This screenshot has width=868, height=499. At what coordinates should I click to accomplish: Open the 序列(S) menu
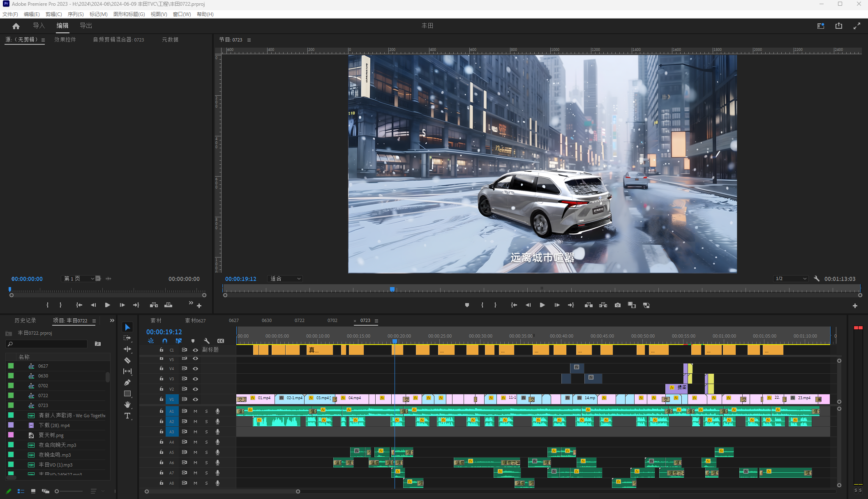76,14
